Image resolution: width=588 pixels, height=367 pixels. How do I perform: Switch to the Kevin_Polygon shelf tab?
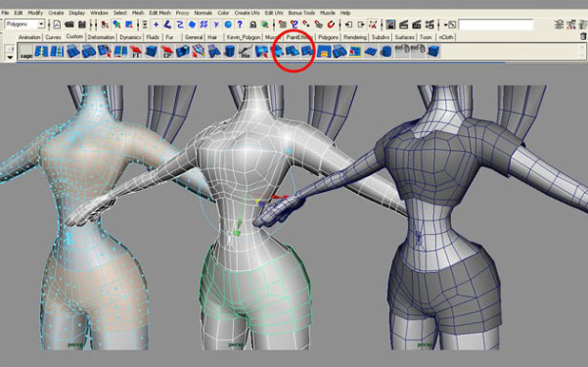point(244,37)
